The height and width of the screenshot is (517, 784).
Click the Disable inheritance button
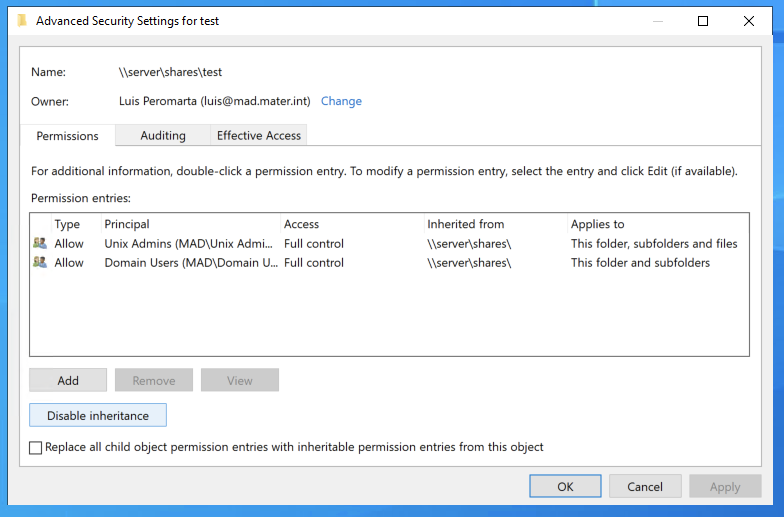point(98,416)
